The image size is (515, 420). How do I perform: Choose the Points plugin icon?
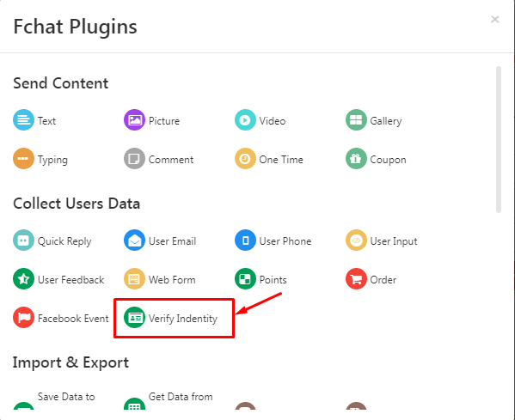(245, 279)
